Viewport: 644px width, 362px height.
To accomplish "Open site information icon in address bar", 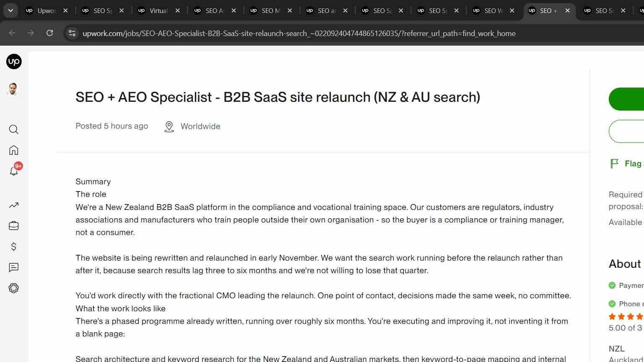I will pyautogui.click(x=72, y=33).
